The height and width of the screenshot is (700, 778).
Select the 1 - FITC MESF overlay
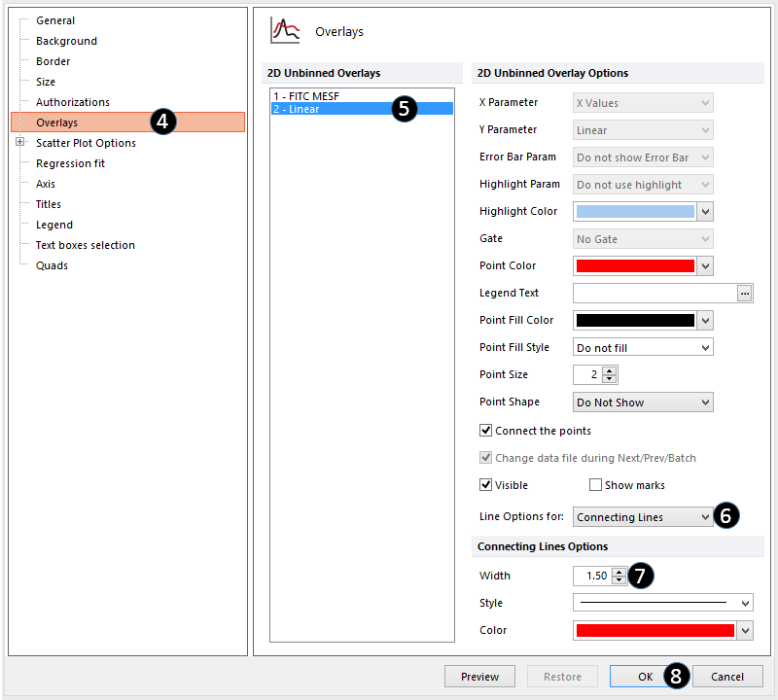(311, 96)
